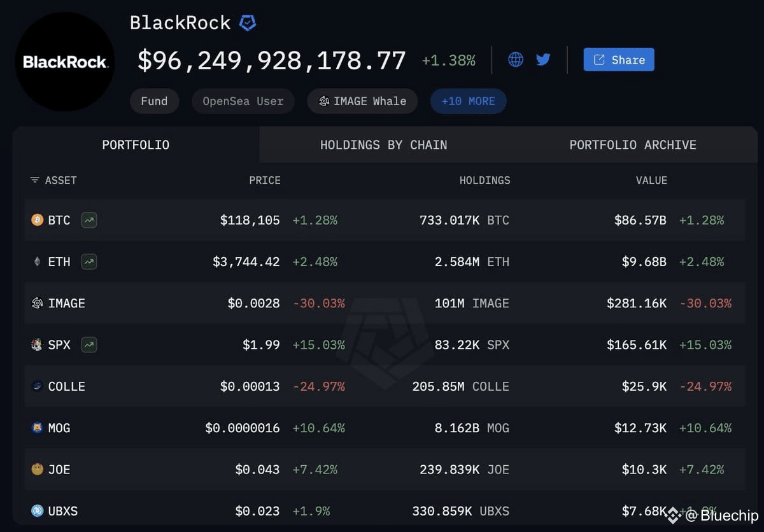Image resolution: width=764 pixels, height=532 pixels.
Task: Click the $86.57B BTC value
Action: coord(640,220)
